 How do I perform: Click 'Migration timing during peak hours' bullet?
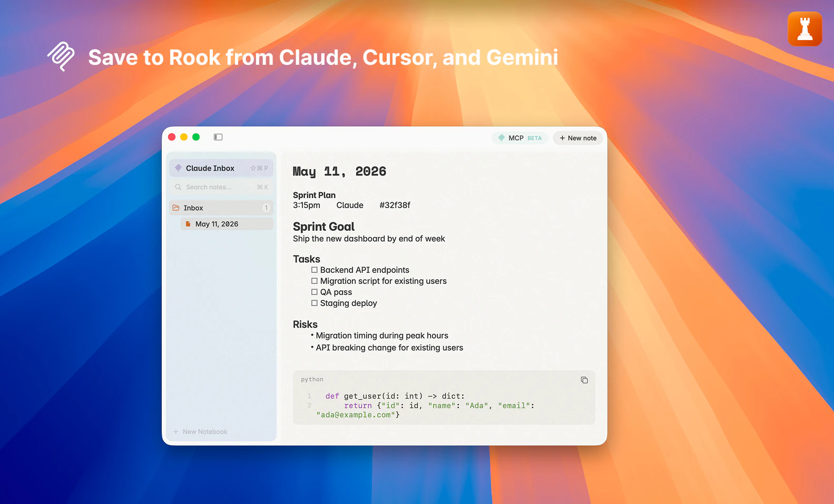[382, 335]
